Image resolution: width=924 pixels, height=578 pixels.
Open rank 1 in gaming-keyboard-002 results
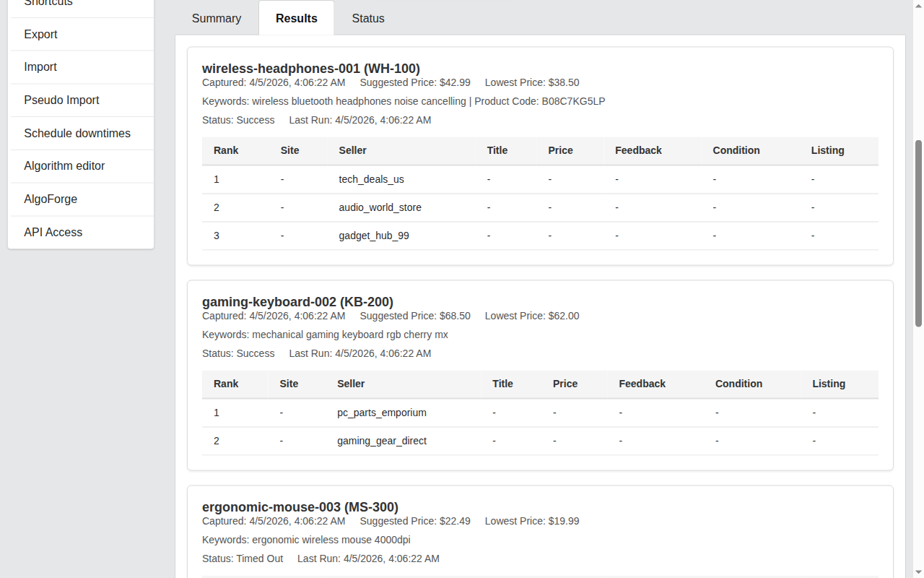click(x=217, y=413)
